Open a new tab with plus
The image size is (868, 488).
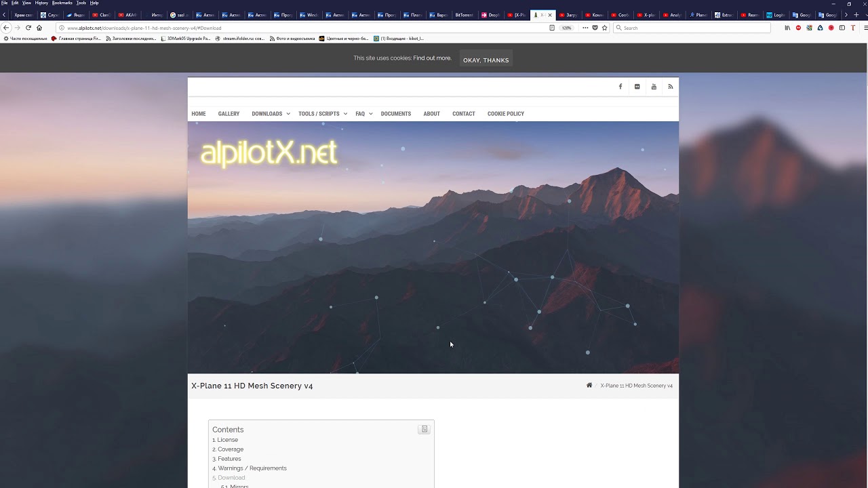coord(856,15)
